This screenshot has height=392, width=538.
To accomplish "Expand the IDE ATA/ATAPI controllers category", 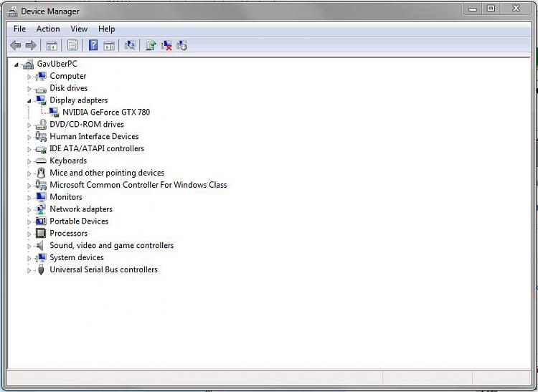I will (29, 149).
